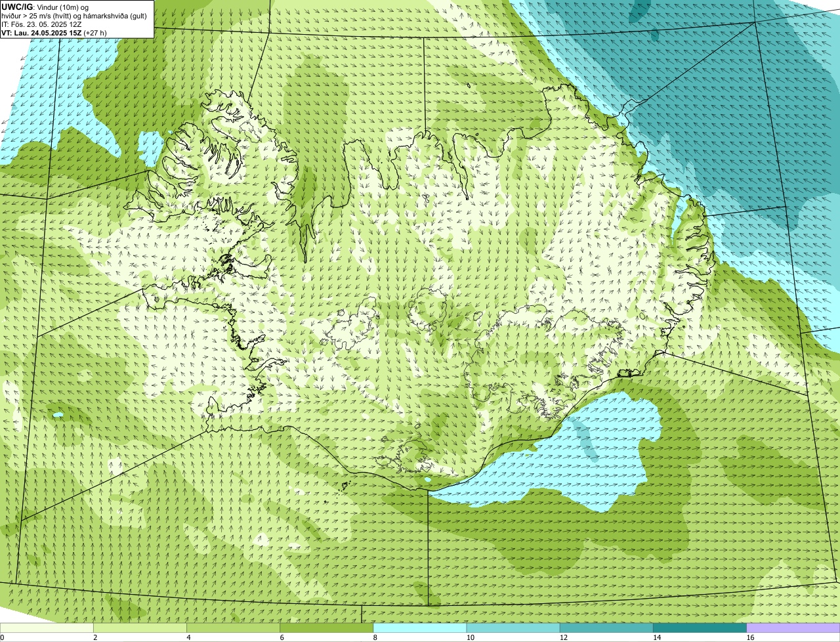Screen dimensions: 840x642
Task: Click the 'VT: Lau. 24.05.2025 15Z (+27 h)' line
Action: tap(54, 33)
